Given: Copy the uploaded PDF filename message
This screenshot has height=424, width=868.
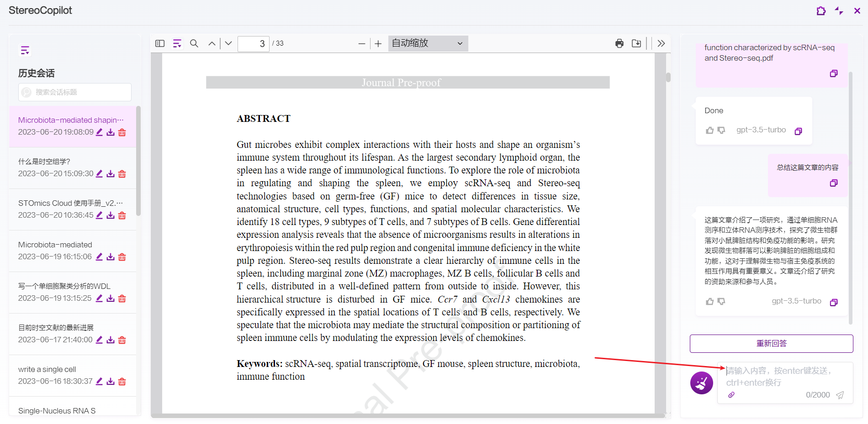Looking at the screenshot, I should 834,73.
